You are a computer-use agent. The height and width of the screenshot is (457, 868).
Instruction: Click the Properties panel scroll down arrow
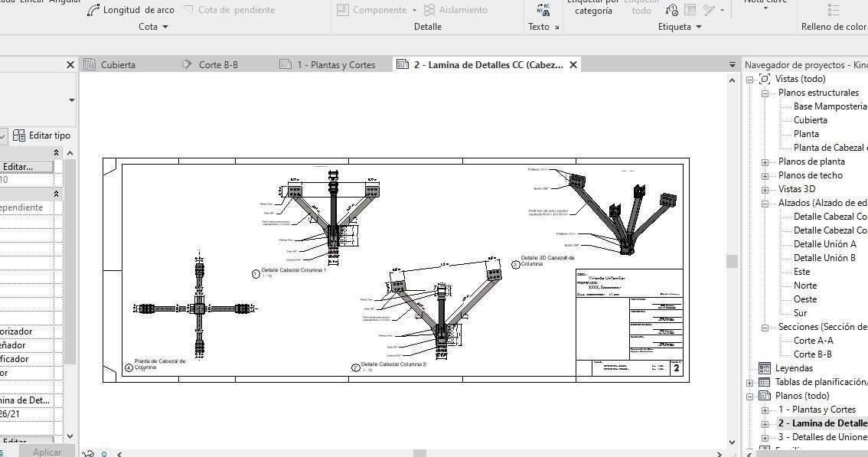pyautogui.click(x=70, y=436)
